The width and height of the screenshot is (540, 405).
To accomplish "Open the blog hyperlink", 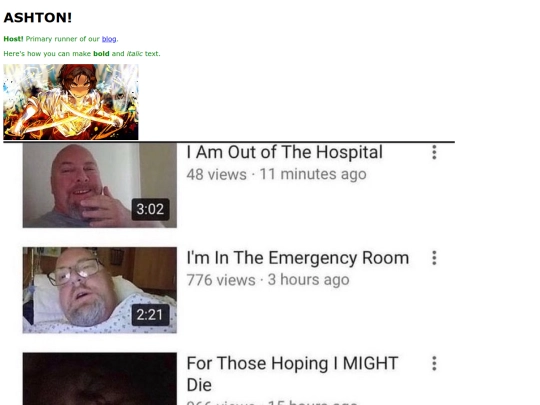I will click(x=109, y=39).
